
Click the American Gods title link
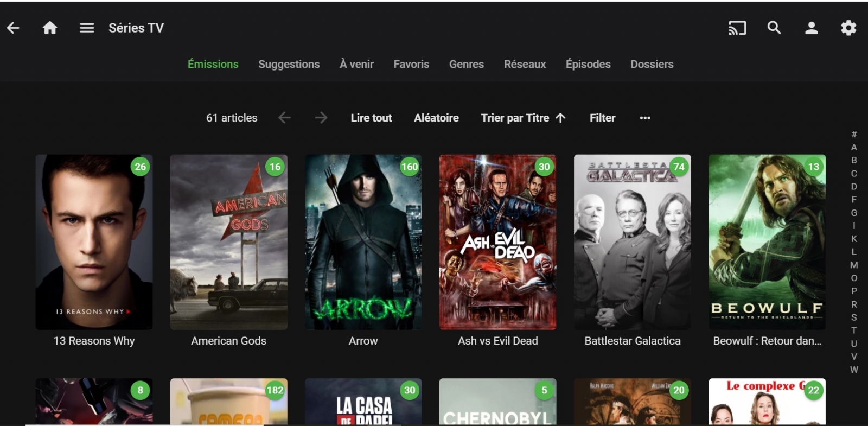[x=229, y=341]
